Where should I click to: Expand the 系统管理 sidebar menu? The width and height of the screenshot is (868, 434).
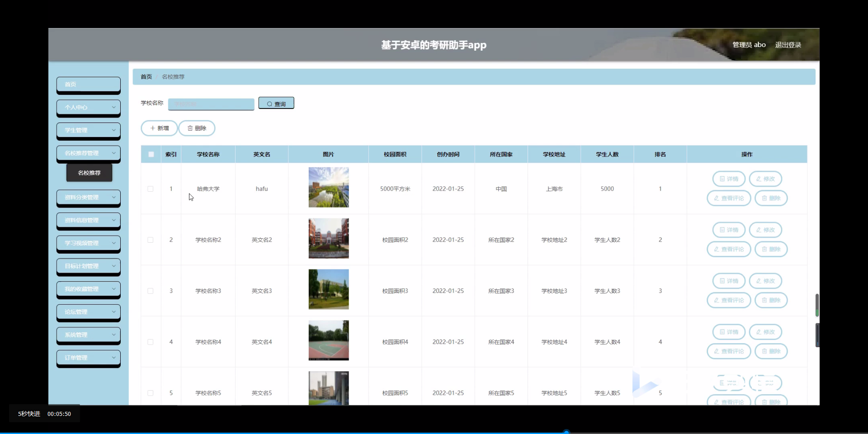click(88, 335)
